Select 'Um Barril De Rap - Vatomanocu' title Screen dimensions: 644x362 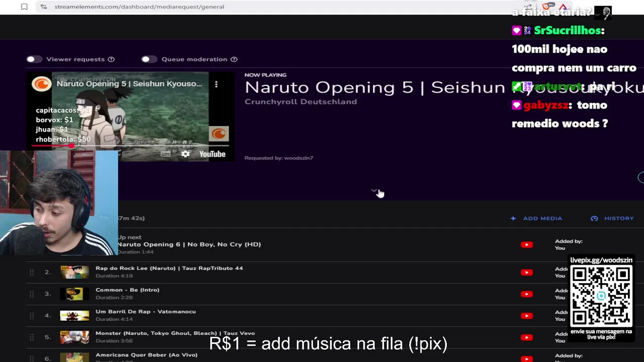(145, 311)
